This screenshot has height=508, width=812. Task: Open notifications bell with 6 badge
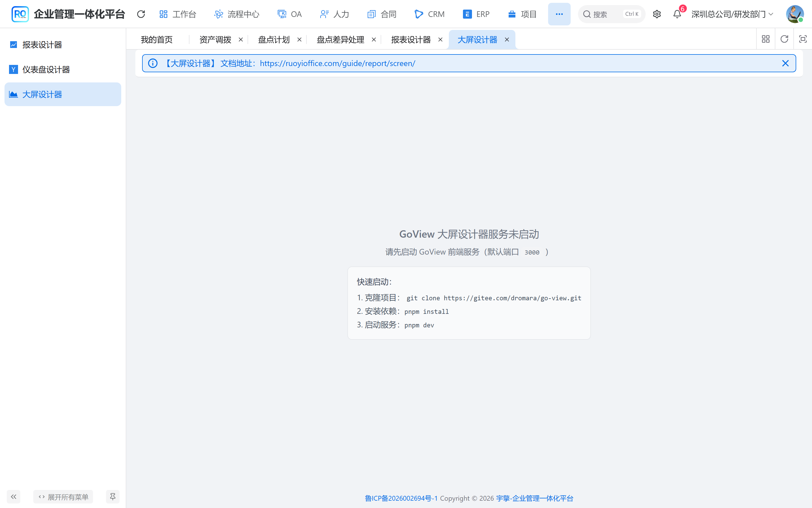tap(677, 14)
